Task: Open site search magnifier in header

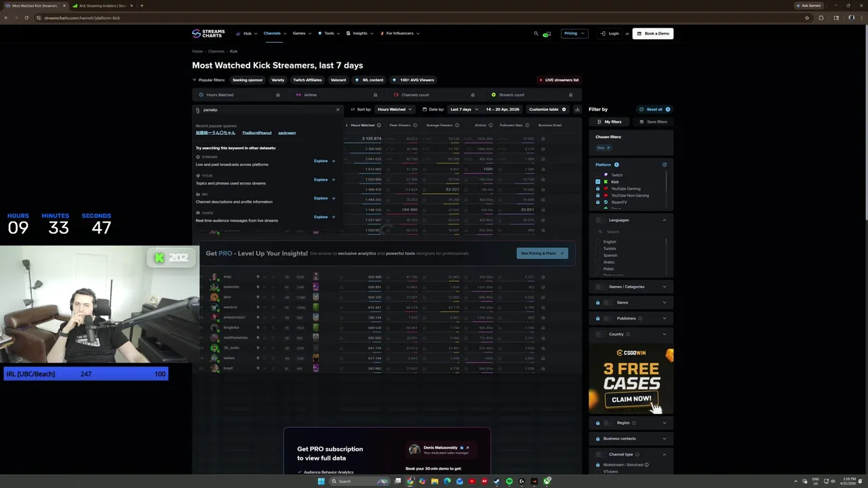Action: [x=536, y=33]
